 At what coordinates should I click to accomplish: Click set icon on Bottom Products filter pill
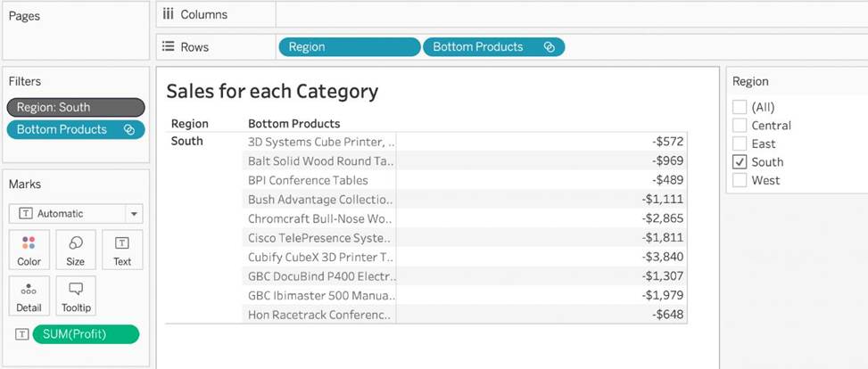click(128, 130)
